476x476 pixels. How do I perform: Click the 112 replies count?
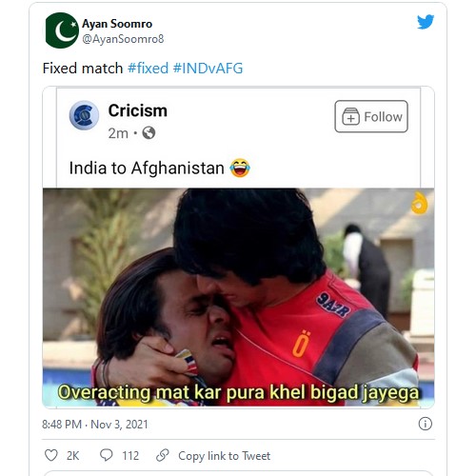coord(130,456)
